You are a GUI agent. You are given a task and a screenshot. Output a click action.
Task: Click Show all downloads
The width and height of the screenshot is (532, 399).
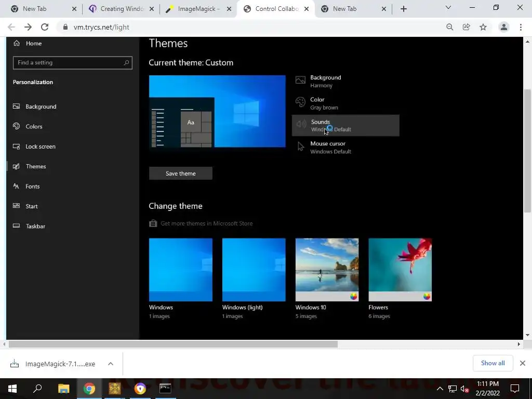(493, 363)
